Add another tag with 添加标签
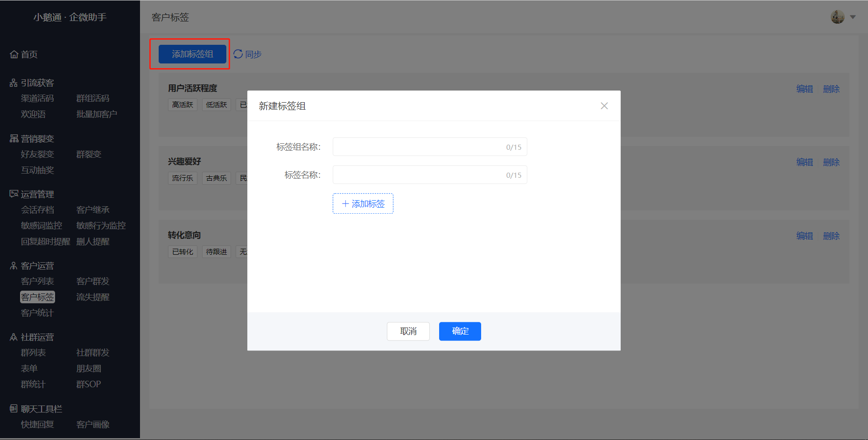This screenshot has width=868, height=440. [363, 204]
